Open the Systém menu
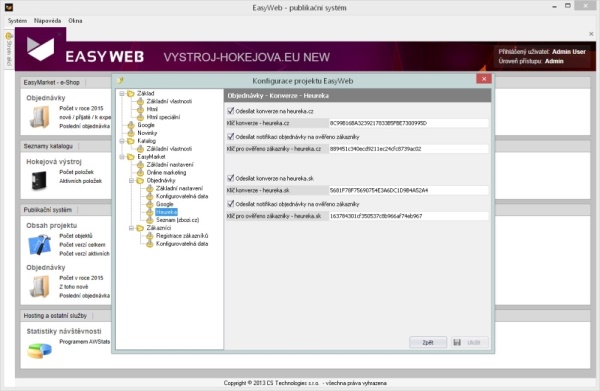This screenshot has height=391, width=600. click(17, 21)
